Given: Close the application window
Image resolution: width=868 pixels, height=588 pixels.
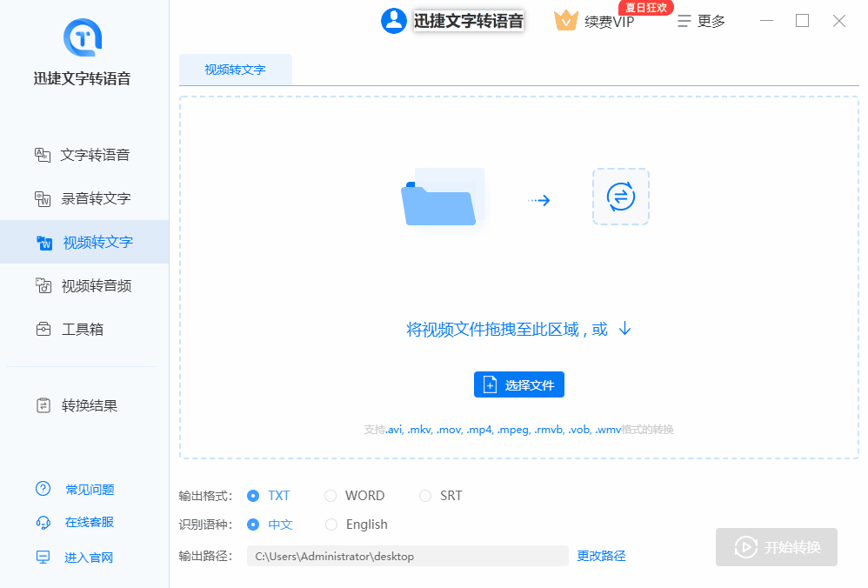Looking at the screenshot, I should 839,21.
